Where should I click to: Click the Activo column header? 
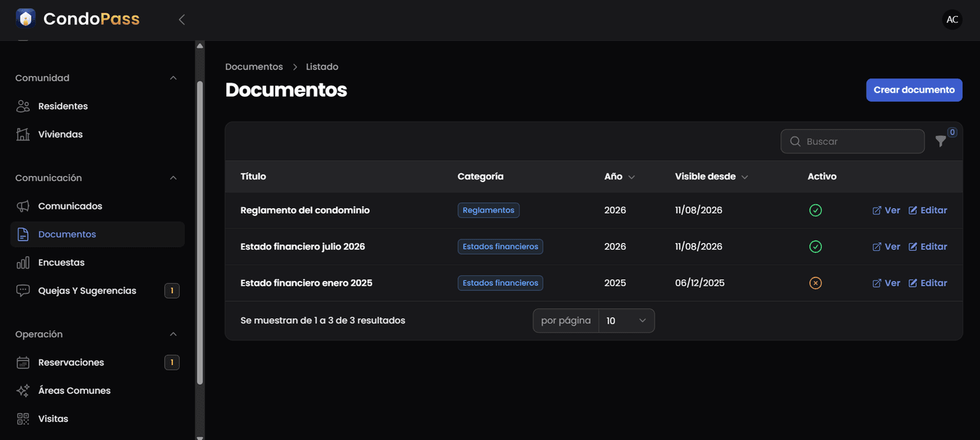(x=822, y=177)
